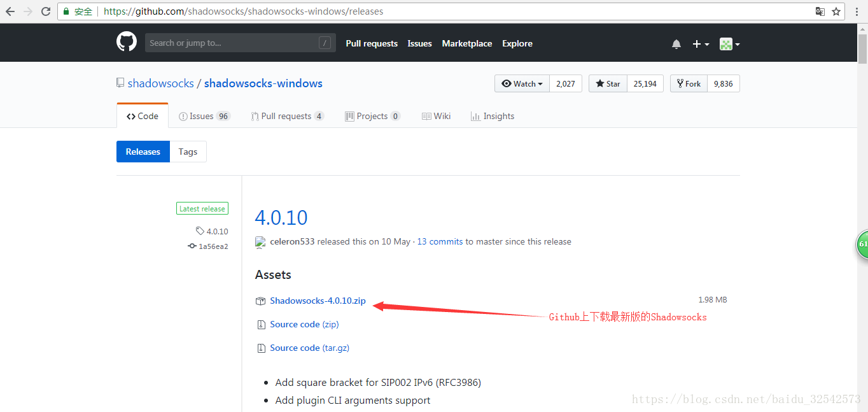Click the commit icon next to 1a56ea2

coord(192,246)
